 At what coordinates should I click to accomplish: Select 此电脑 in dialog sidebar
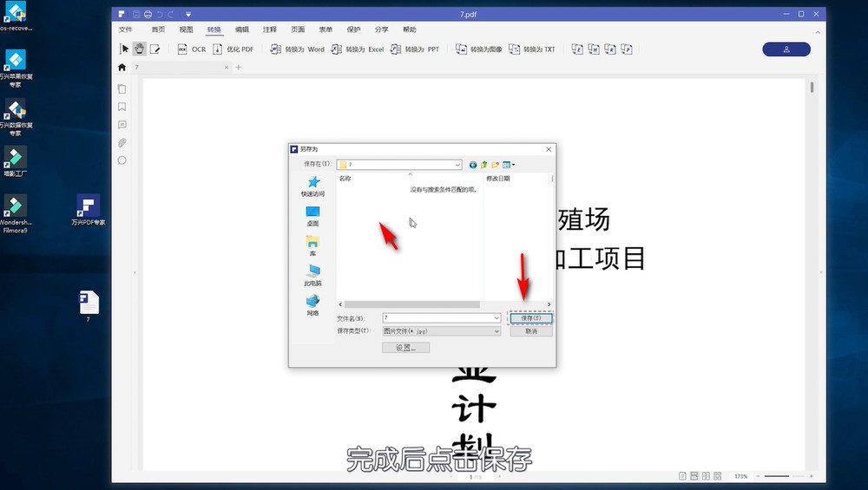pos(312,276)
